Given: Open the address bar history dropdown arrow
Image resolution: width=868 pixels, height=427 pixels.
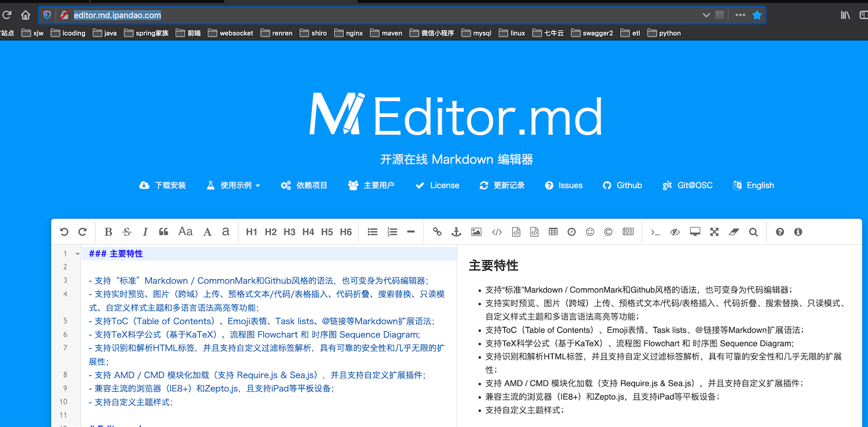Looking at the screenshot, I should tap(706, 15).
